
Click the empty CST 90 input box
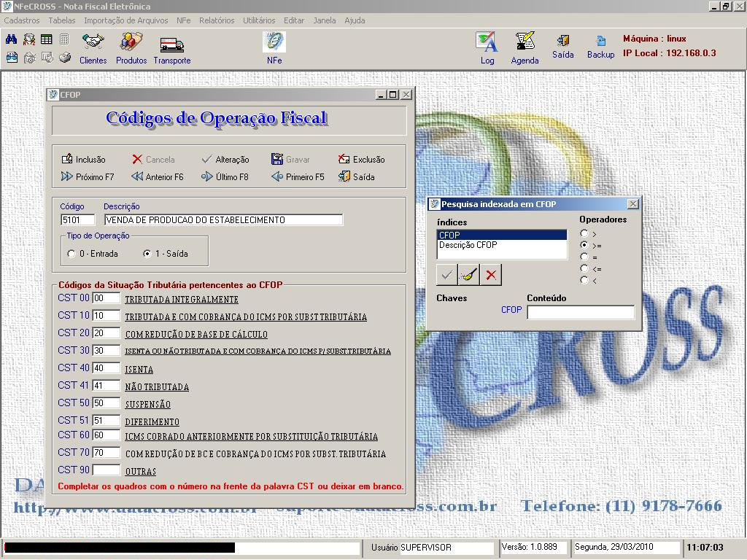point(107,470)
